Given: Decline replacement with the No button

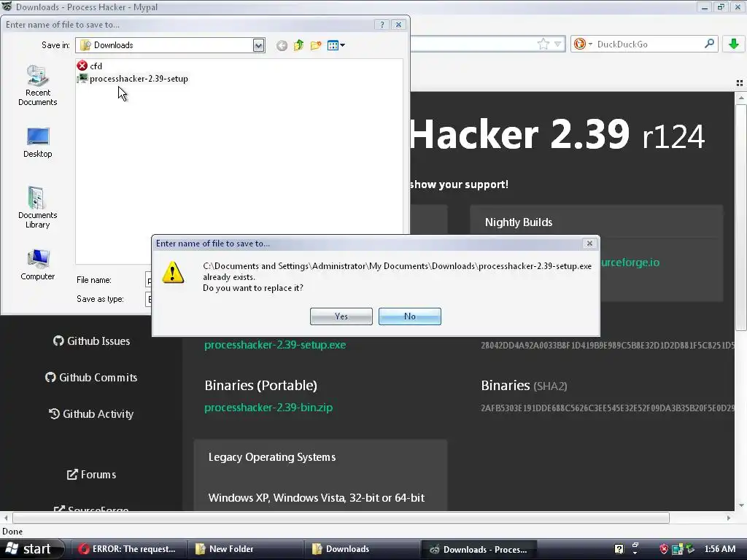Looking at the screenshot, I should pyautogui.click(x=410, y=316).
